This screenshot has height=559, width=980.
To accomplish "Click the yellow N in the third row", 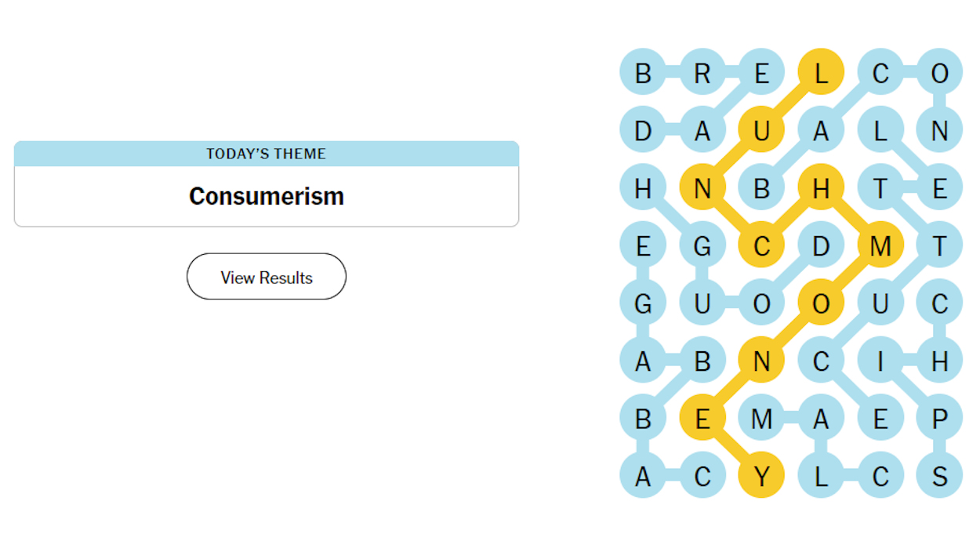I will tap(702, 187).
